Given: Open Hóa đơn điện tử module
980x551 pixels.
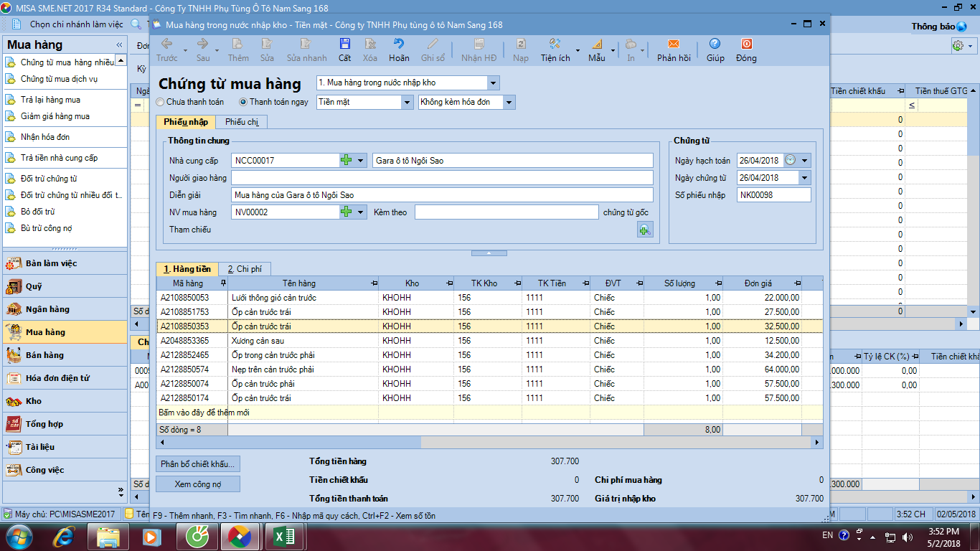Looking at the screenshot, I should (x=65, y=378).
